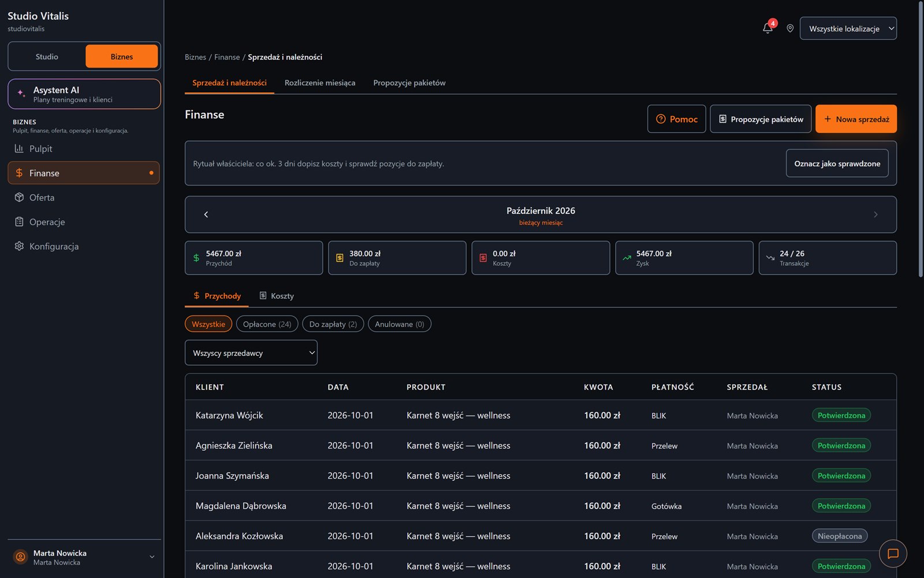
Task: Go to previous month arrow
Action: (x=206, y=214)
